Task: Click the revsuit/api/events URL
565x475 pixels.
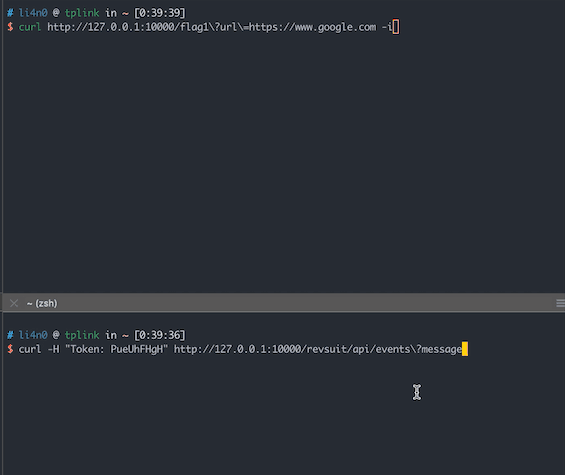Action: pos(318,349)
